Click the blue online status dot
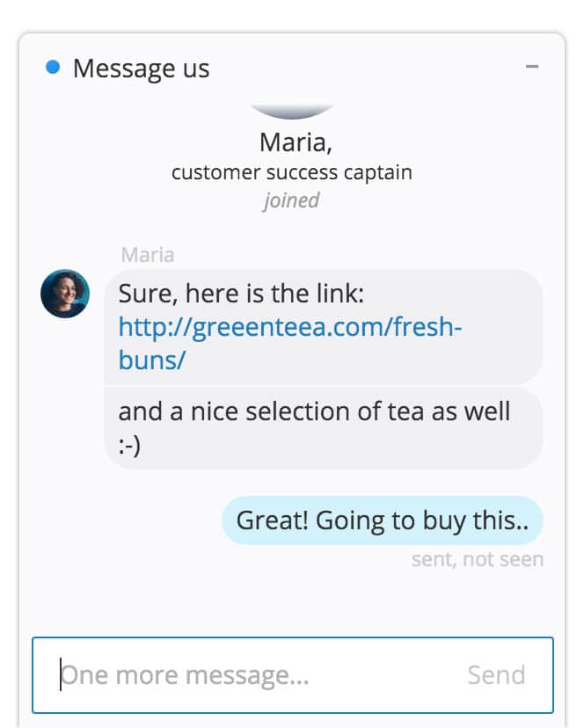 (53, 68)
